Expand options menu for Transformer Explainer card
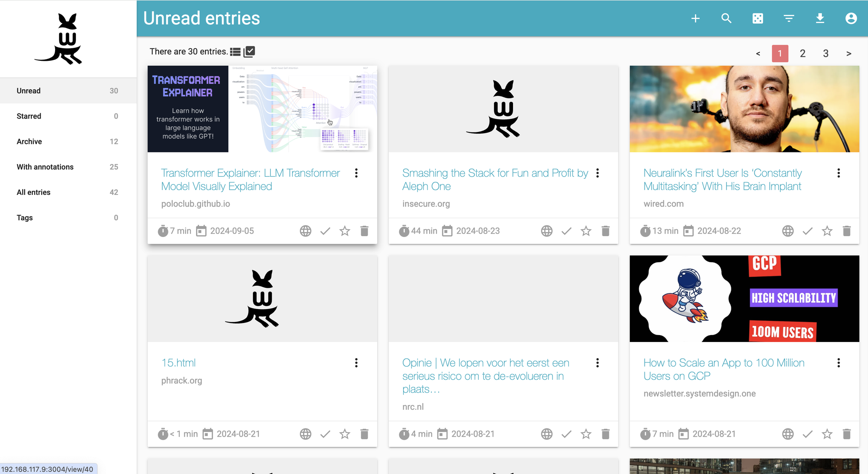This screenshot has height=474, width=868. pos(356,173)
